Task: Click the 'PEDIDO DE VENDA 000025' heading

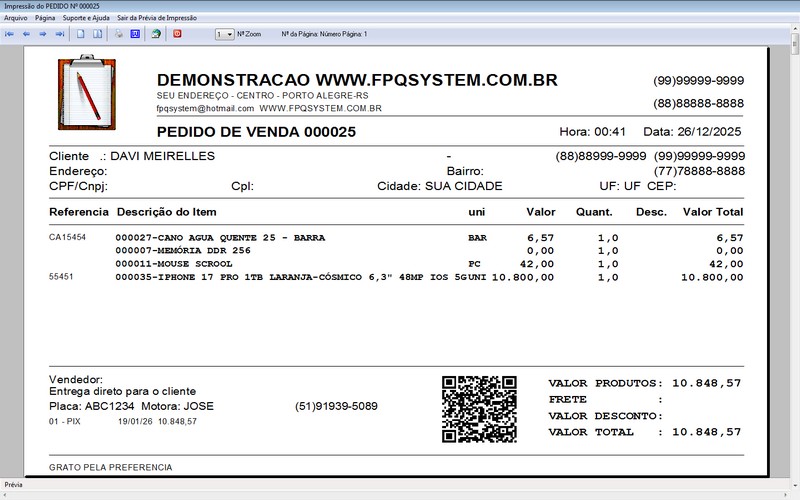Action: point(256,132)
